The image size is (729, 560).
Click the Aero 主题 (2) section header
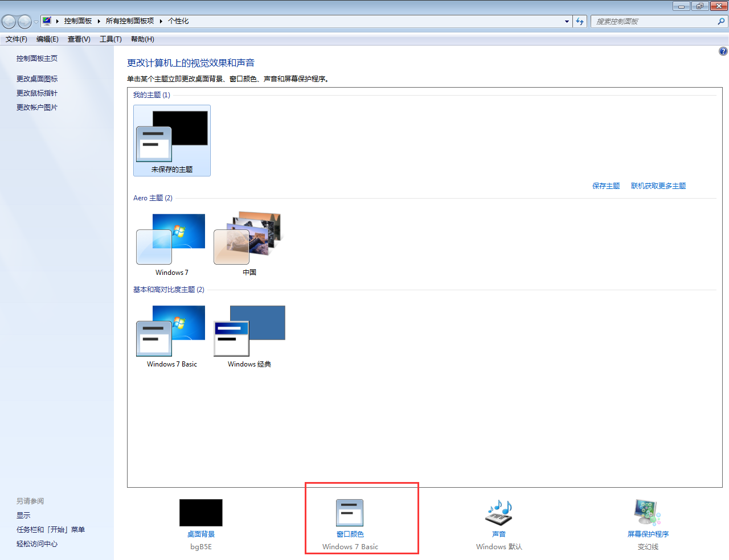153,198
